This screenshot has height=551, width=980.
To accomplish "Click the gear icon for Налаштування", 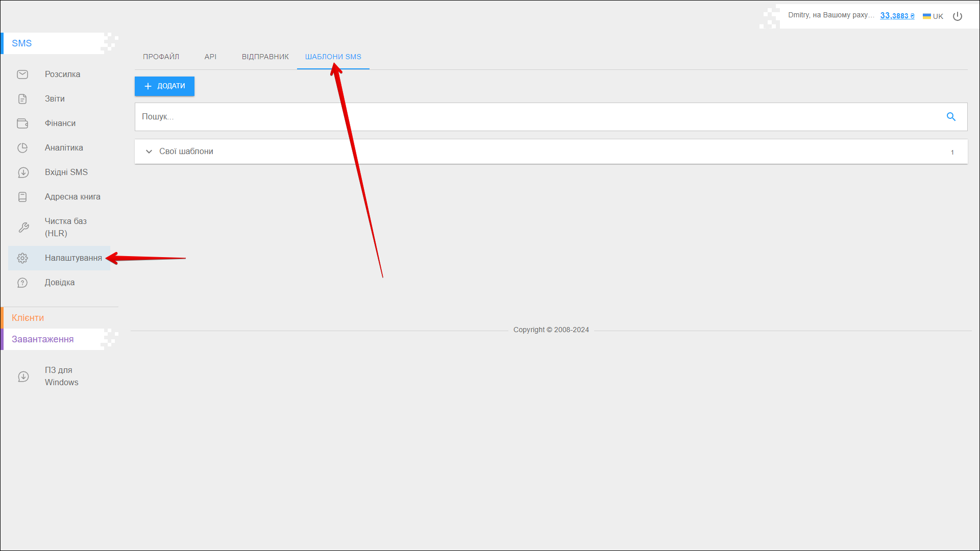I will click(22, 258).
